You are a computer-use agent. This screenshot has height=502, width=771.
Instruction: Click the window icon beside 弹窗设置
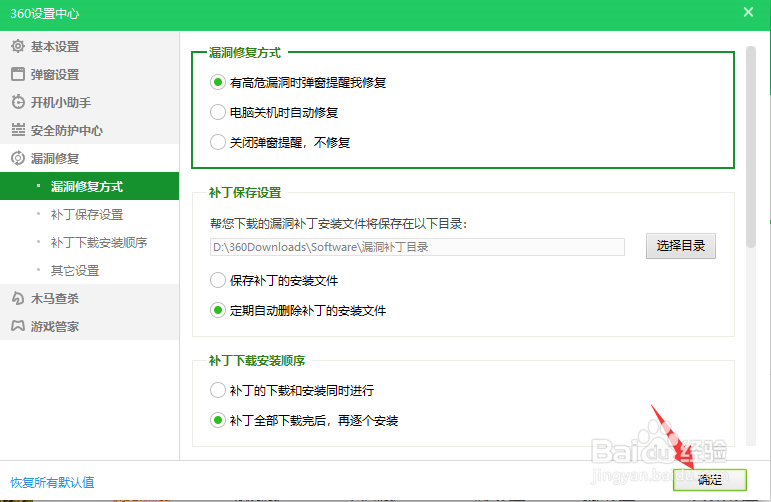(x=18, y=74)
